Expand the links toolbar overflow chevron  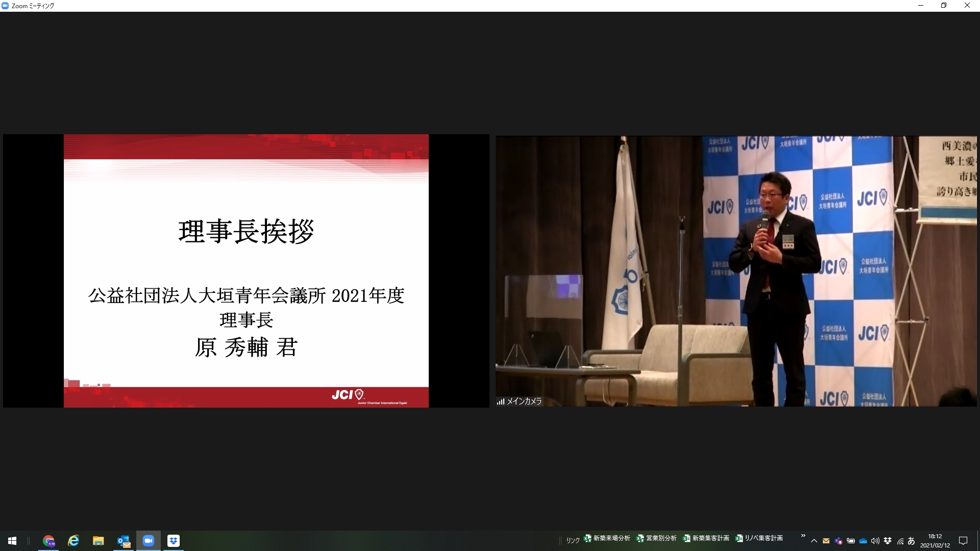[x=803, y=536]
